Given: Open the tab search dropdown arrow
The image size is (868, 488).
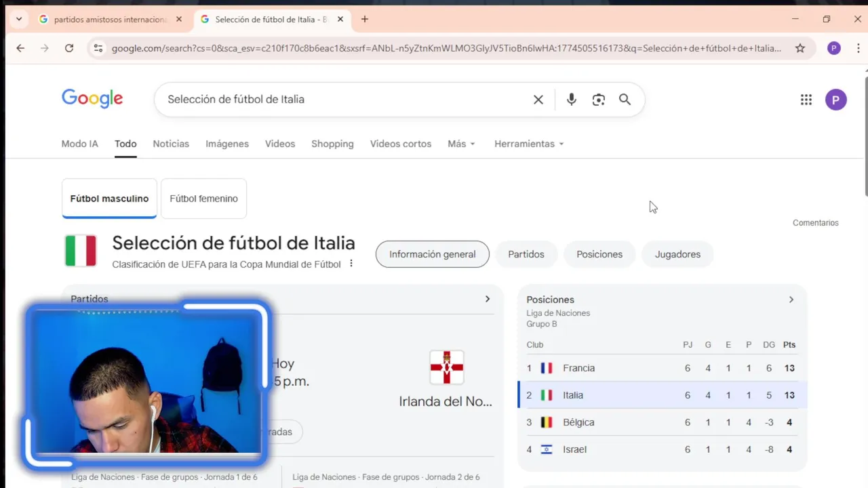Looking at the screenshot, I should (19, 20).
